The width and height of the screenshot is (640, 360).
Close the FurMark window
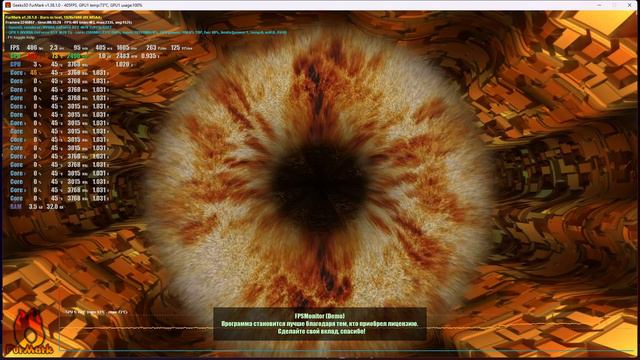coord(629,5)
